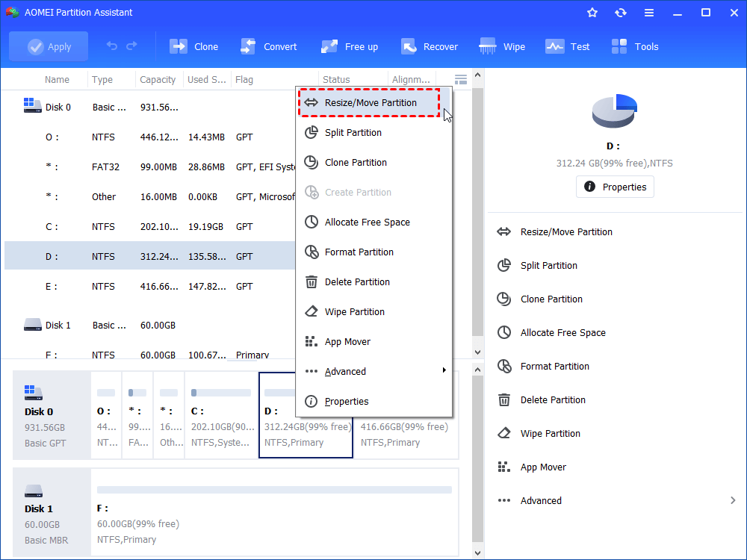Select the FAT32 EFI system partition row
The height and width of the screenshot is (560, 747).
(x=150, y=167)
